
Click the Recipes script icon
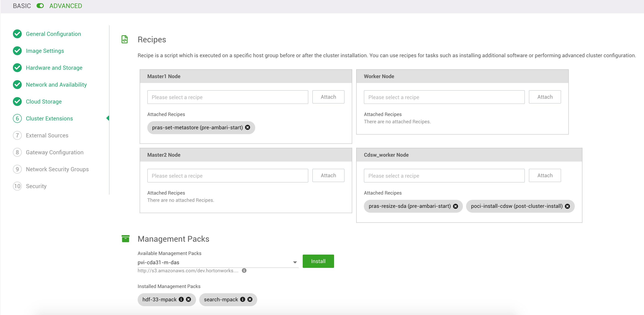pyautogui.click(x=125, y=39)
